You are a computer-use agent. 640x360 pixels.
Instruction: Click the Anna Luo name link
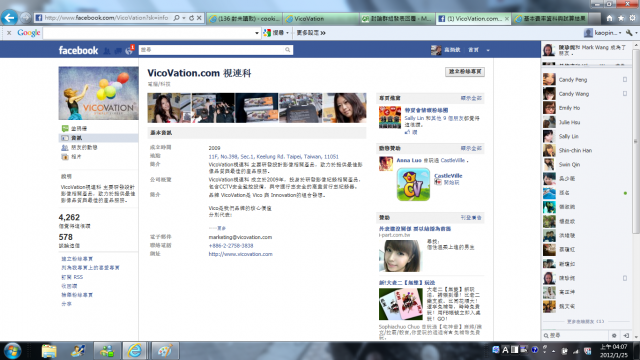coord(409,160)
